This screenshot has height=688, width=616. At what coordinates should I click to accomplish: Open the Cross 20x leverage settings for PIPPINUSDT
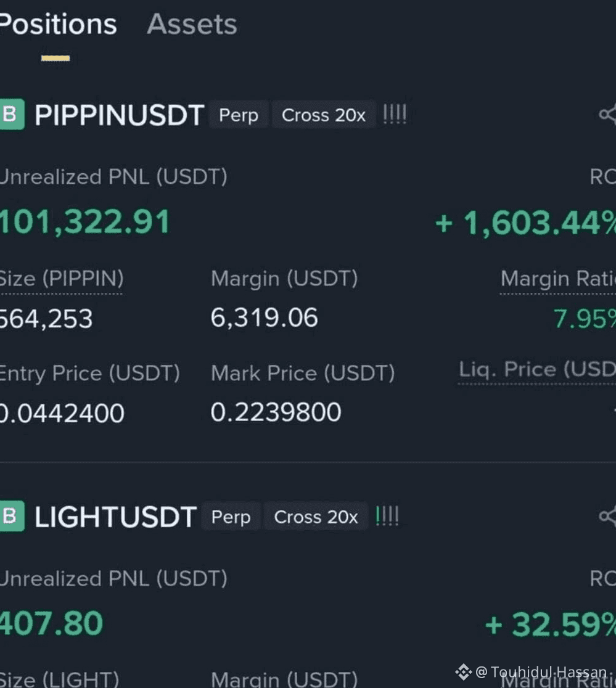[324, 115]
